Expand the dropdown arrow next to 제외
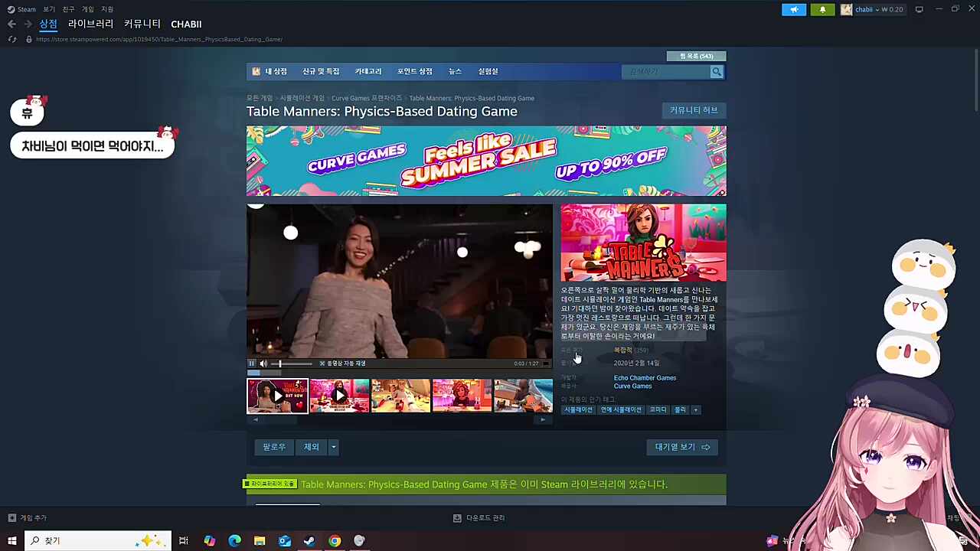The image size is (980, 551). click(x=333, y=447)
